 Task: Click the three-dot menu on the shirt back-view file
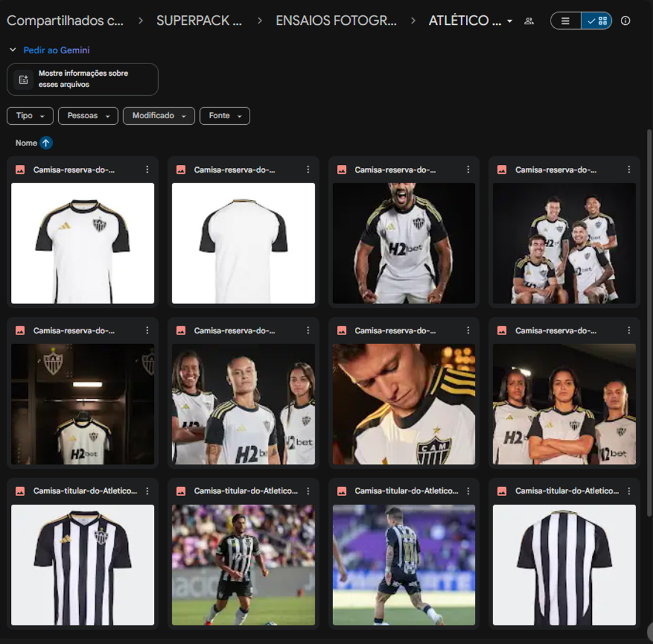pyautogui.click(x=308, y=170)
